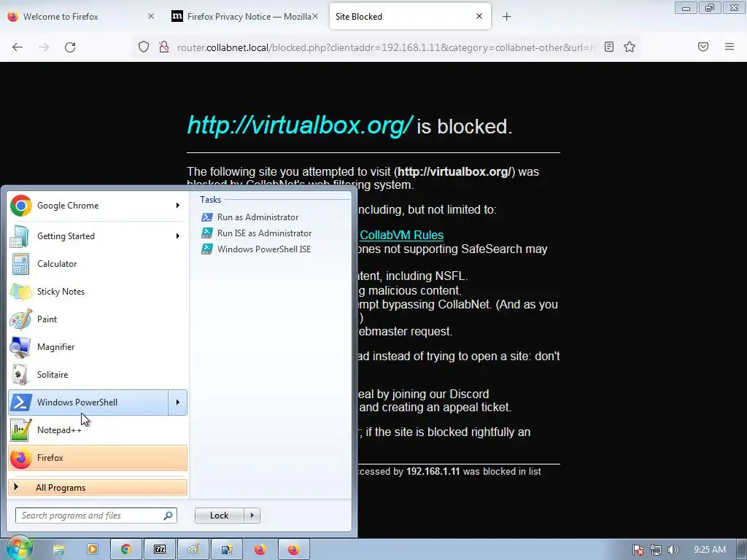Open Windows Media Player taskbar icon
Screen dimensions: 747x560
(x=93, y=550)
